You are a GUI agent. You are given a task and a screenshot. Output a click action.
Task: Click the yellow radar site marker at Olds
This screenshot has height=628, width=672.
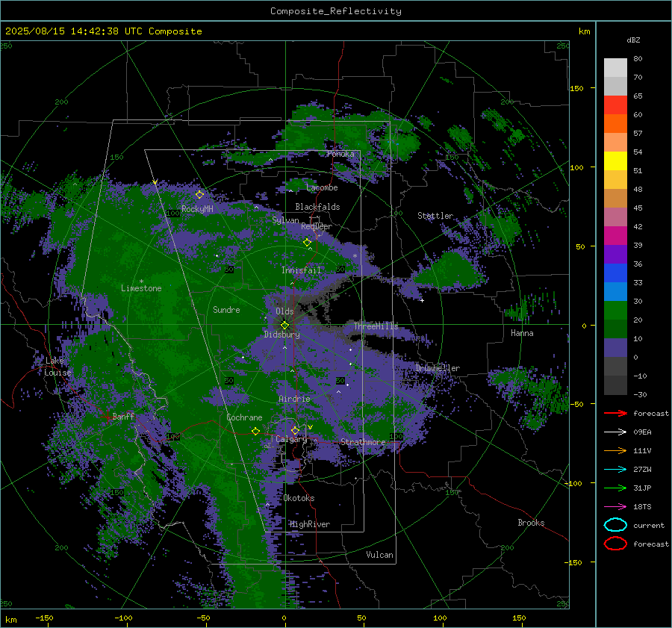click(x=284, y=326)
